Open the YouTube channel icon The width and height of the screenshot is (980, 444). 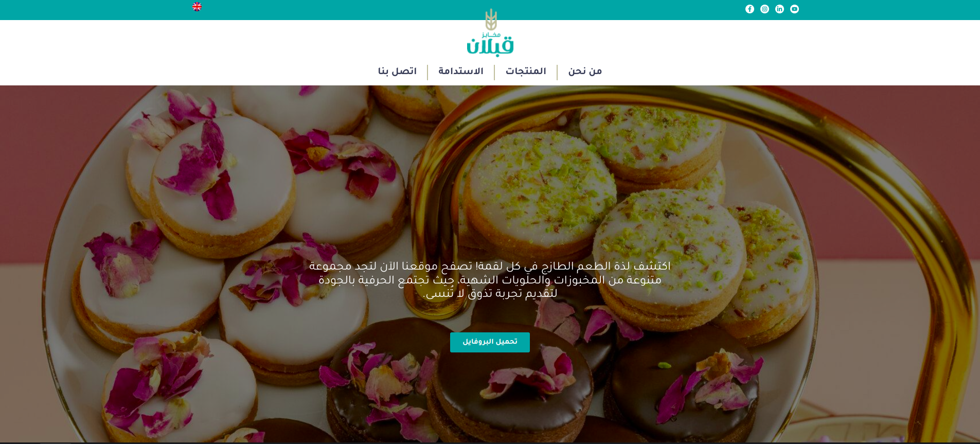[x=794, y=9]
